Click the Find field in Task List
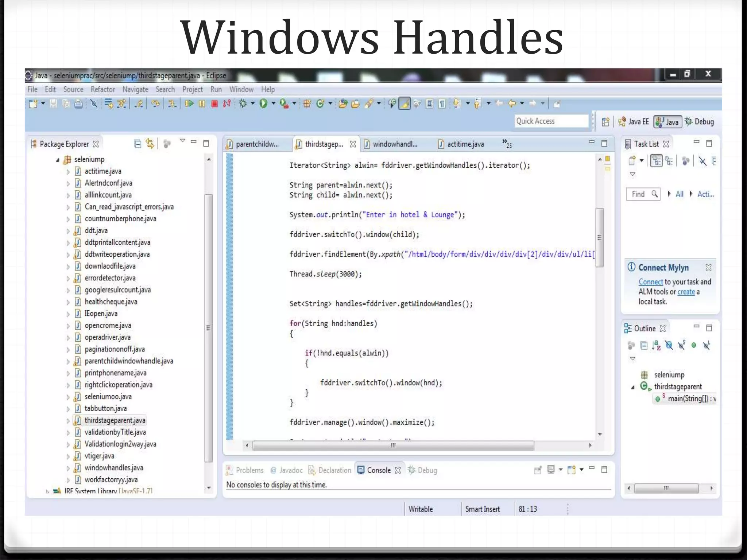This screenshot has width=747, height=560. coord(643,194)
